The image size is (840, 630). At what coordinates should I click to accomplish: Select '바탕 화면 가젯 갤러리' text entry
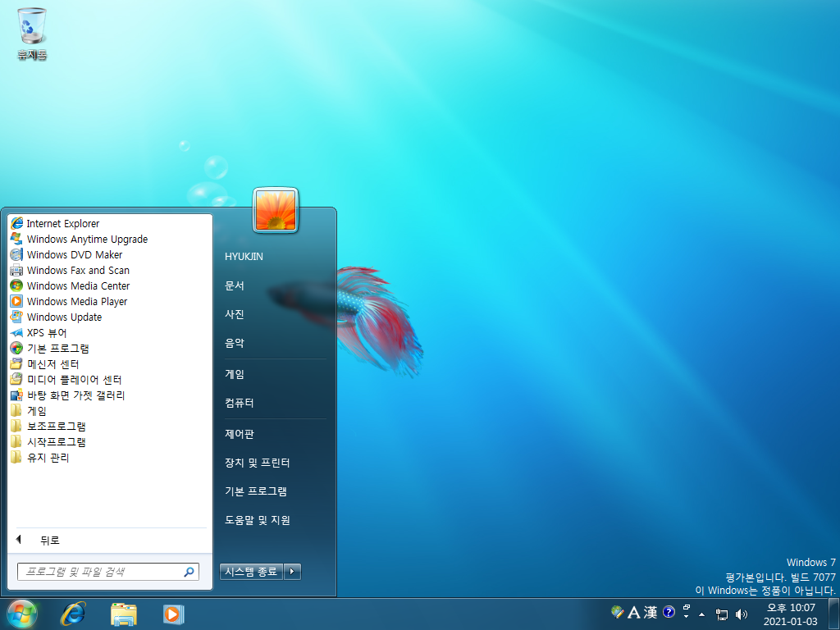click(76, 395)
